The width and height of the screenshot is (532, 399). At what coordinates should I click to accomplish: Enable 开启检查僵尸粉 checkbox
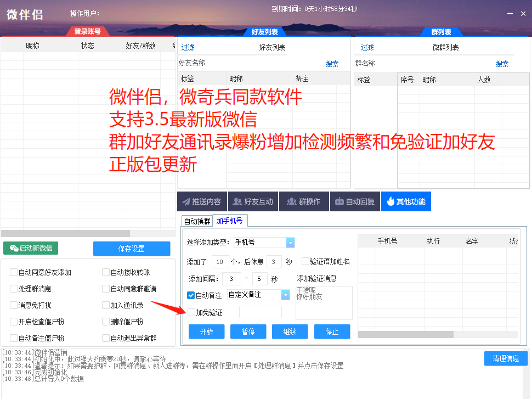click(x=14, y=321)
